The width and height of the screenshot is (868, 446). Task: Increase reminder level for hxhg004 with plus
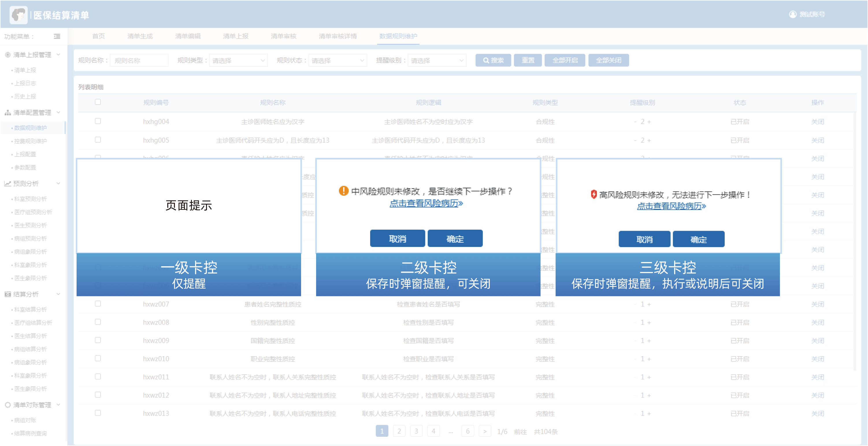point(649,122)
